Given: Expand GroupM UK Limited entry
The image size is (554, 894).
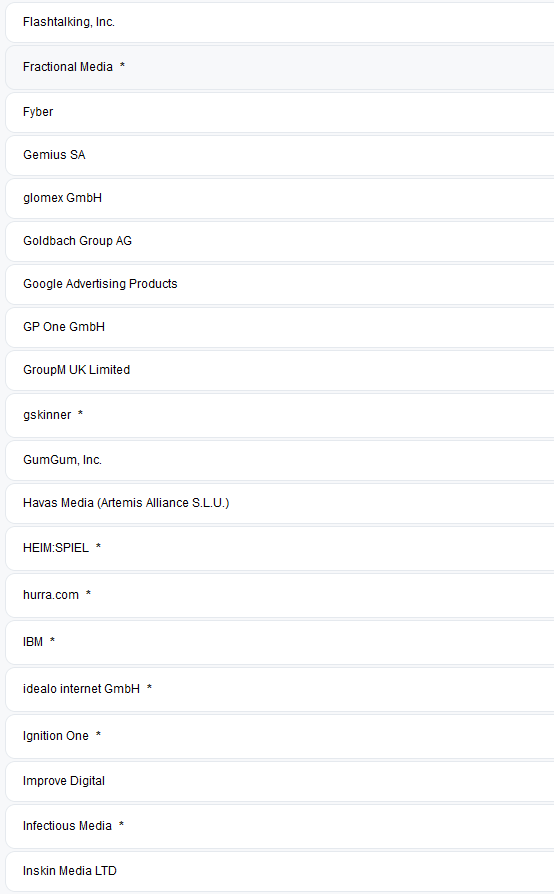Looking at the screenshot, I should click(280, 370).
